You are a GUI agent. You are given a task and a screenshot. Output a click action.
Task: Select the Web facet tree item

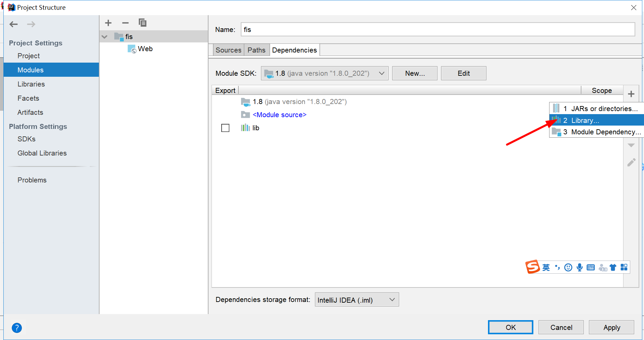coord(145,49)
